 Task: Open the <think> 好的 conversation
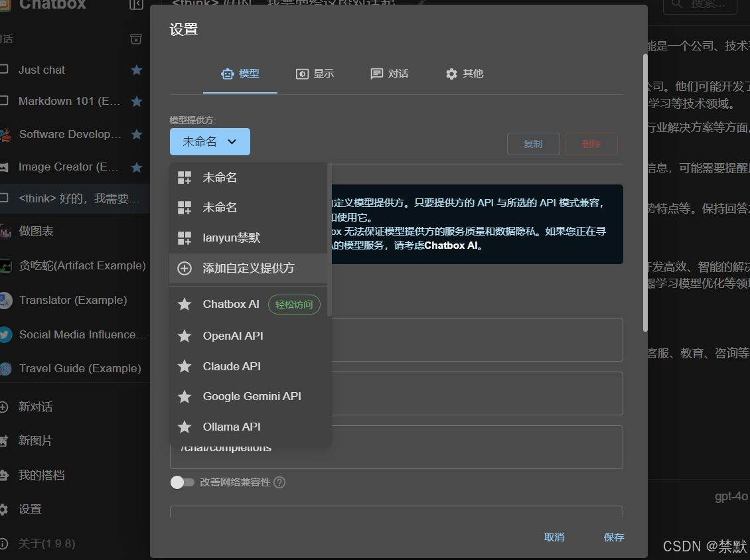point(74,198)
